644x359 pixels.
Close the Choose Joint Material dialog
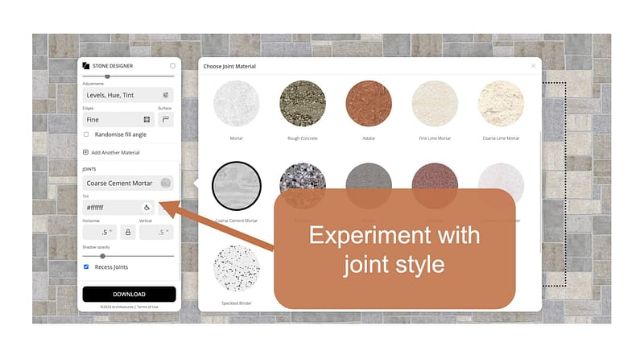pyautogui.click(x=533, y=66)
